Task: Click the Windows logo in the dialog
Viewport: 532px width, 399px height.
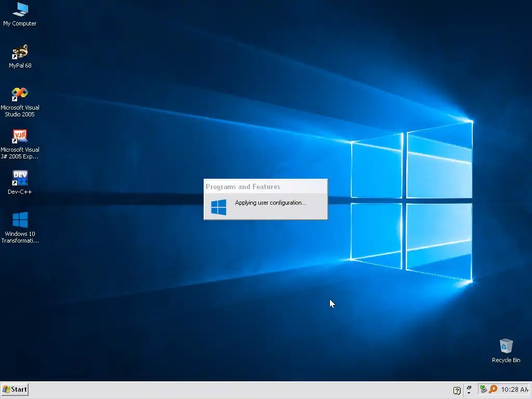Action: point(219,207)
